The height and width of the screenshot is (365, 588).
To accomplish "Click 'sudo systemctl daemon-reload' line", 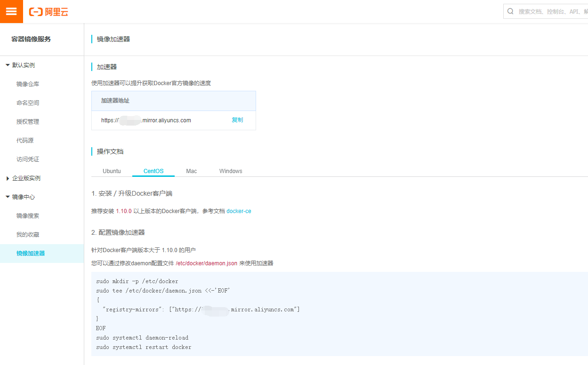I will pos(142,338).
